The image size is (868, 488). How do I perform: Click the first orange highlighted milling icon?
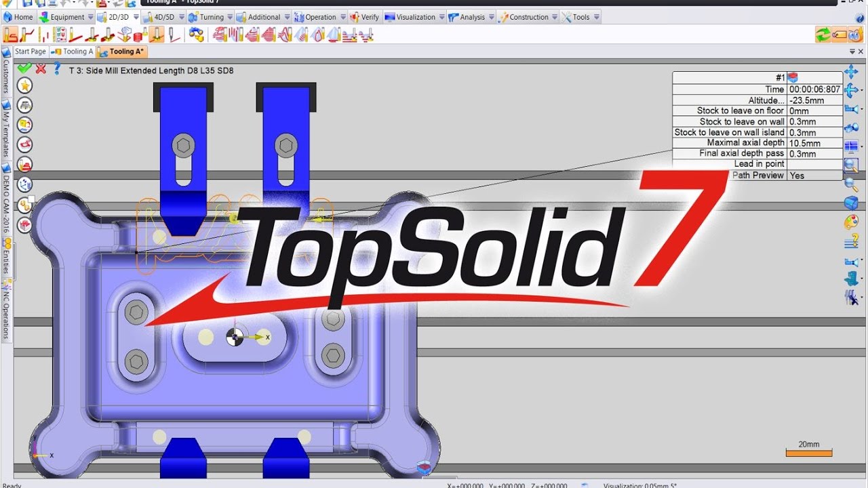coord(11,34)
